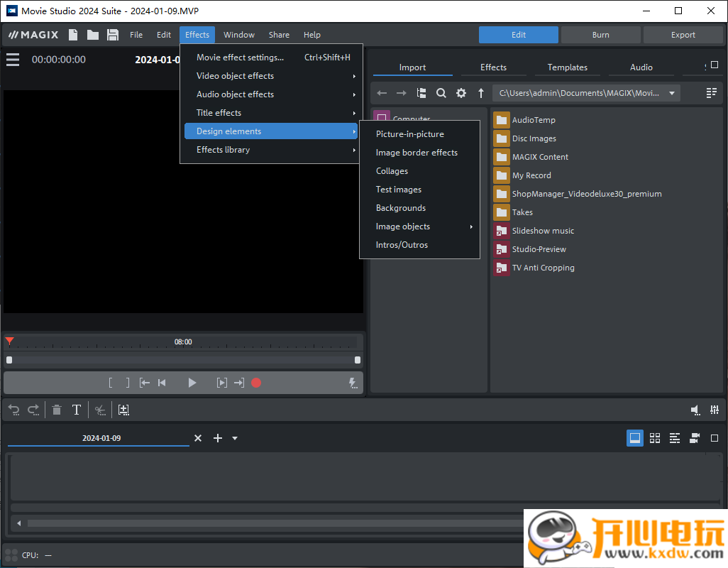The height and width of the screenshot is (568, 728).
Task: Expand the Audio object effects submenu
Action: 271,94
